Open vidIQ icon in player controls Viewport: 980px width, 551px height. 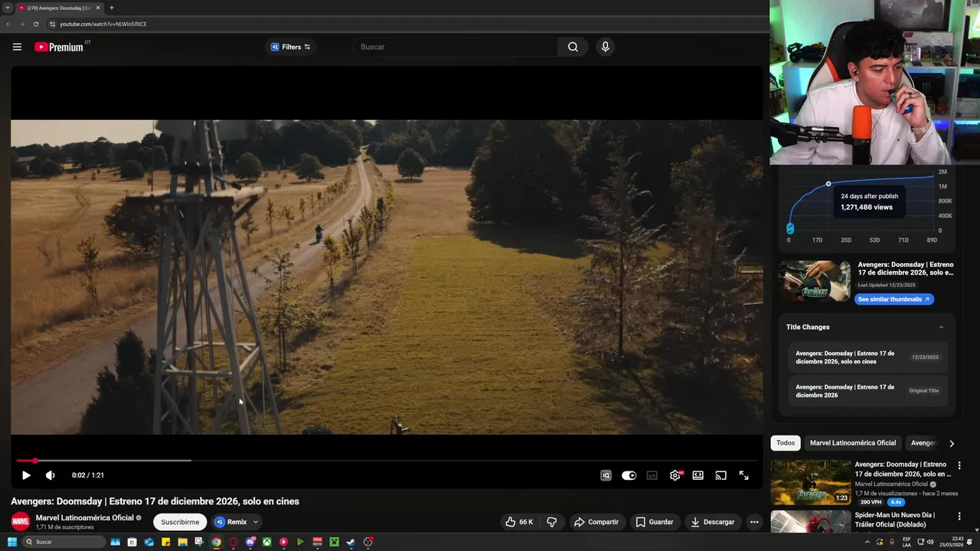tap(606, 475)
